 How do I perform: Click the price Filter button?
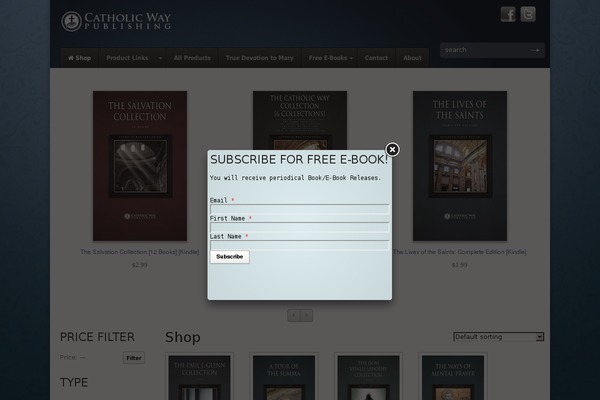click(134, 358)
